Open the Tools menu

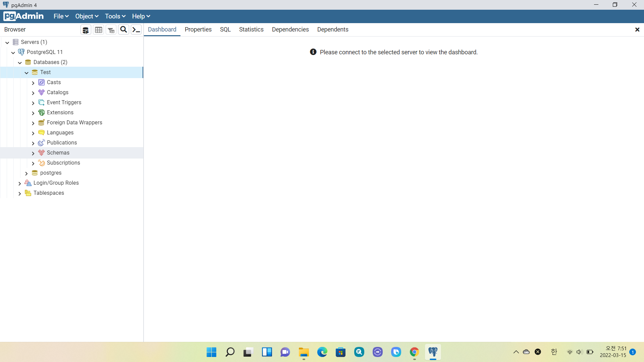pos(115,16)
